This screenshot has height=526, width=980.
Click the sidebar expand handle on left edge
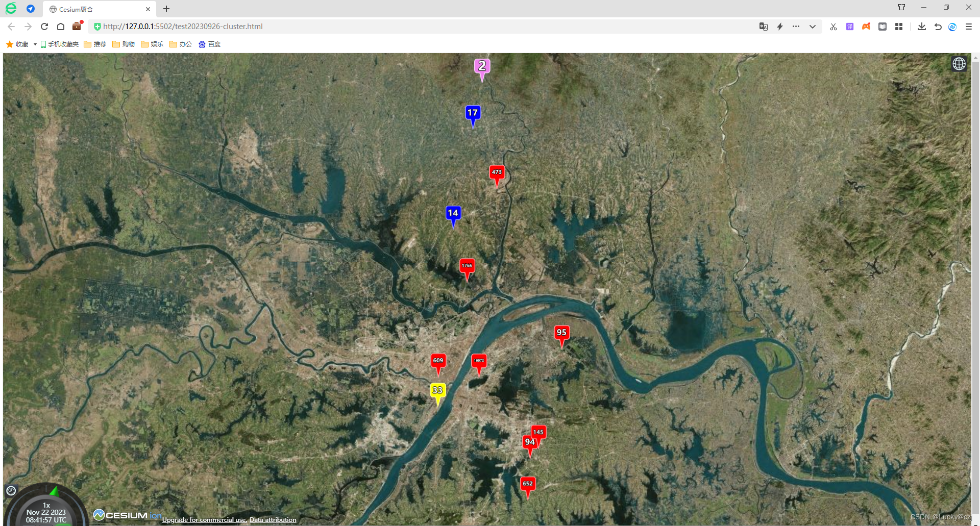[2, 292]
